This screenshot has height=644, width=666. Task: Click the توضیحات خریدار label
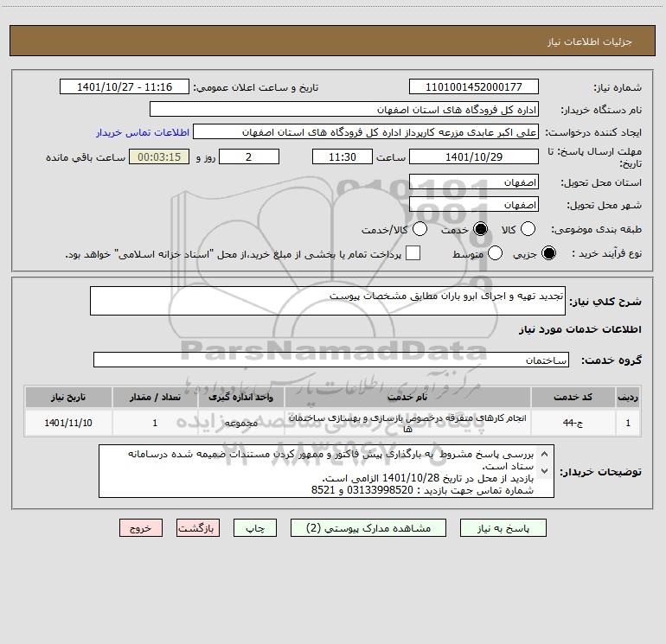(600, 472)
